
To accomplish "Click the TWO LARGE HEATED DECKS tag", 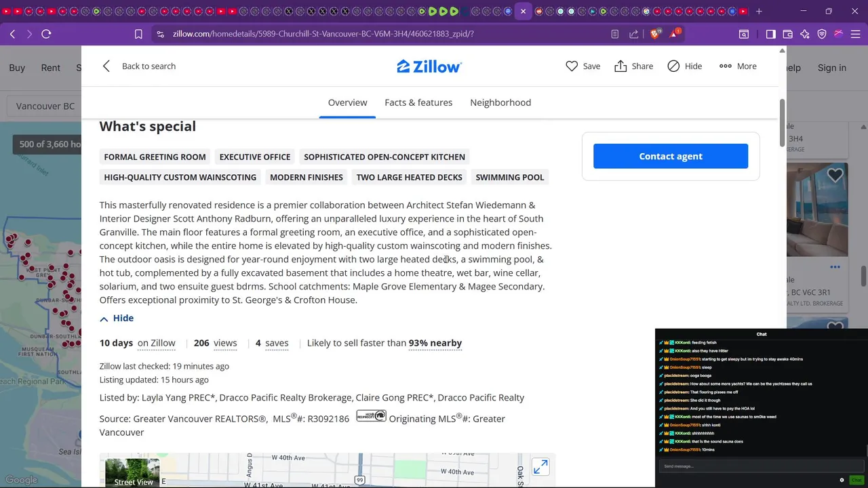I will tap(410, 177).
